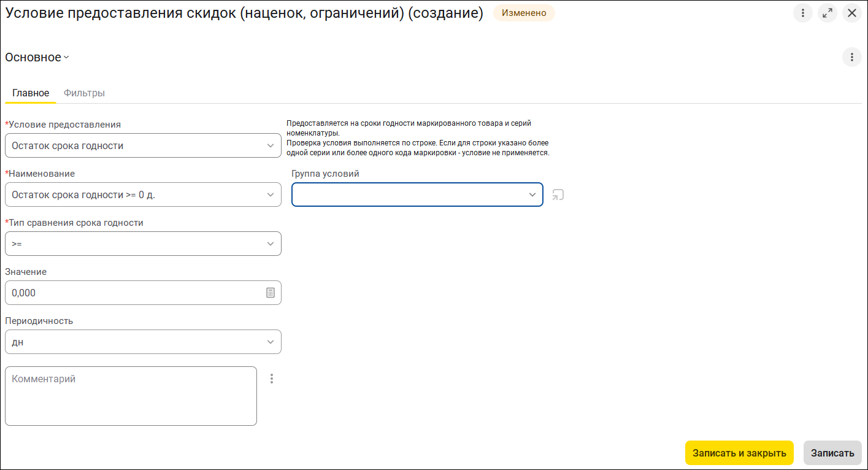
Task: Open the three-dot menu beside Основное section
Action: 851,57
